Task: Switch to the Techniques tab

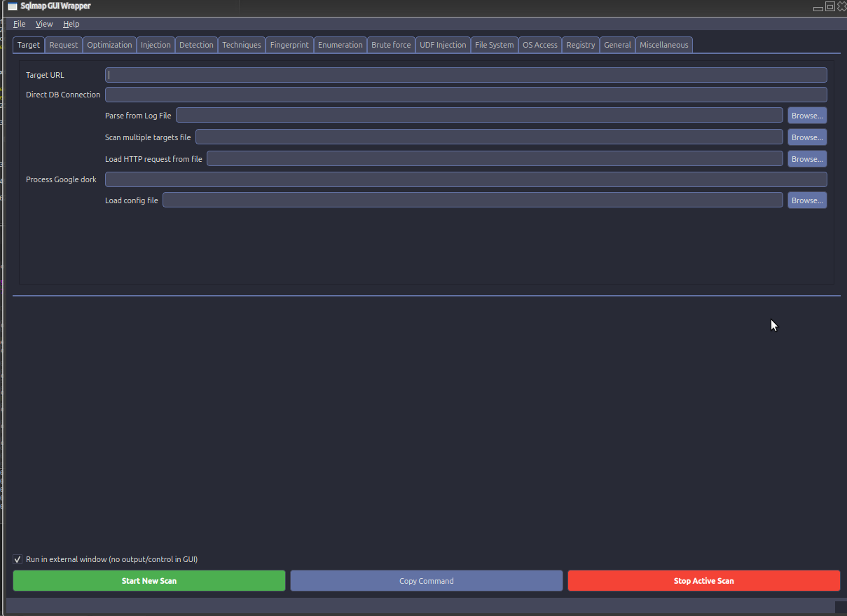Action: [x=242, y=45]
